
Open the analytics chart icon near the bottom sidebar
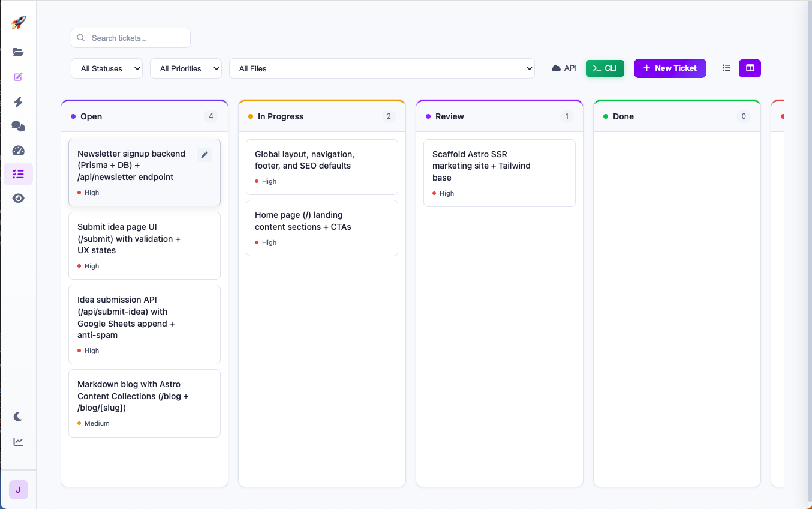[x=18, y=441]
